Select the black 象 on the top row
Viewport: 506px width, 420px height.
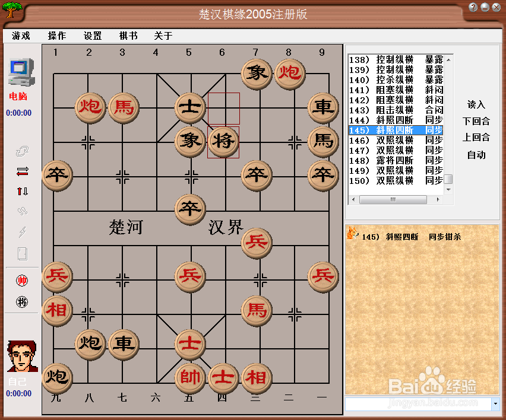(x=257, y=74)
